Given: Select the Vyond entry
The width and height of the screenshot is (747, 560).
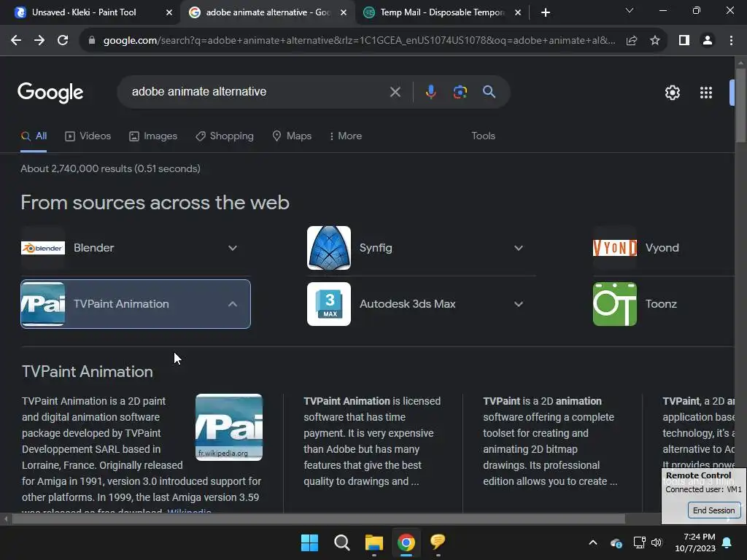Looking at the screenshot, I should coord(662,248).
